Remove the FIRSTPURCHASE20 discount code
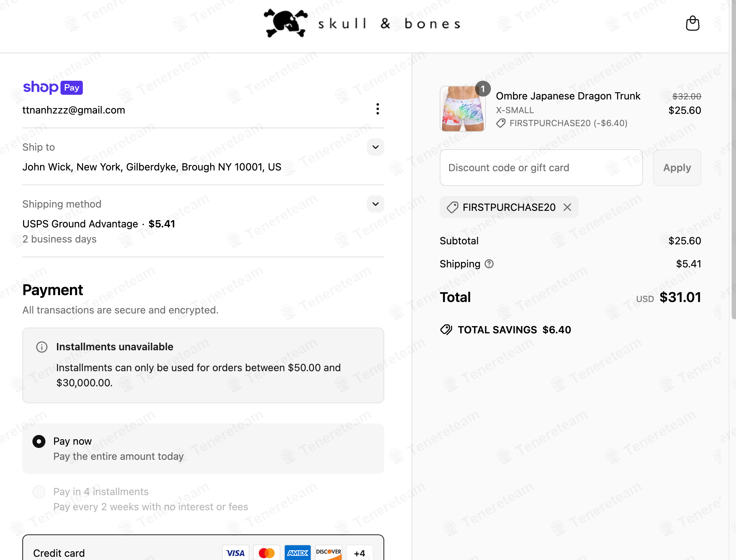 [x=567, y=207]
